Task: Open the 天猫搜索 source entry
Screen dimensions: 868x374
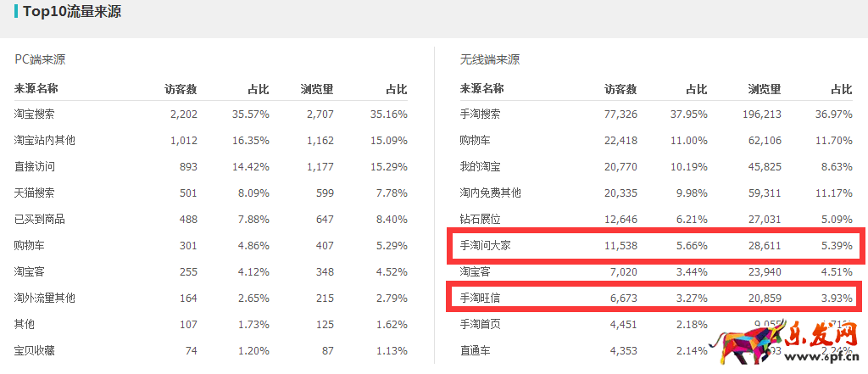Action: click(35, 193)
